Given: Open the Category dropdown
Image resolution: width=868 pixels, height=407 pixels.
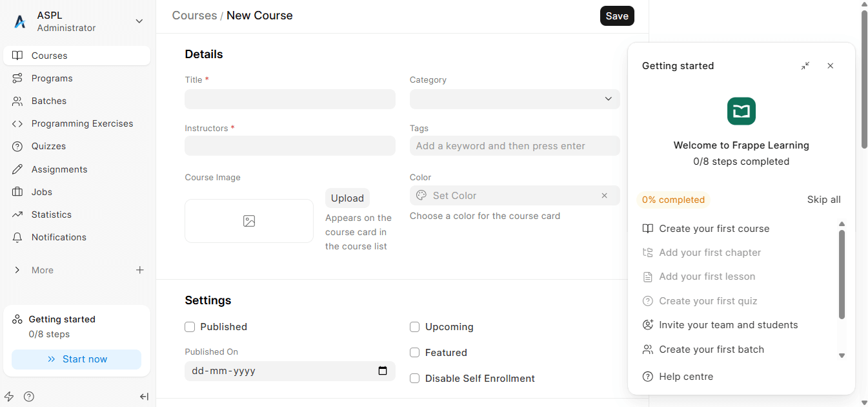Looking at the screenshot, I should click(x=514, y=99).
